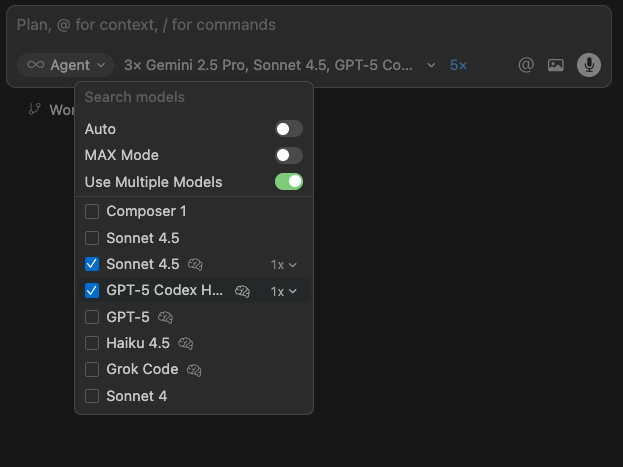Enable the MAX Mode switch
623x467 pixels.
(x=289, y=155)
